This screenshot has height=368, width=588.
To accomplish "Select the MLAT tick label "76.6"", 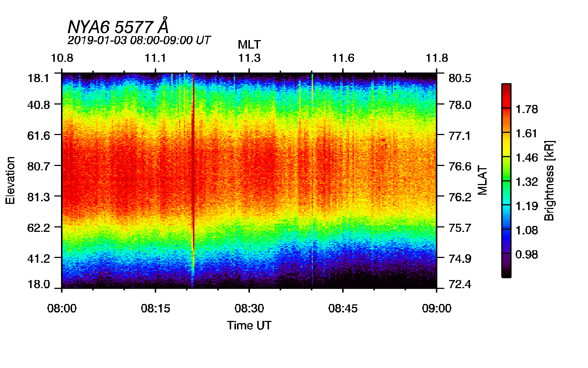I will point(460,166).
